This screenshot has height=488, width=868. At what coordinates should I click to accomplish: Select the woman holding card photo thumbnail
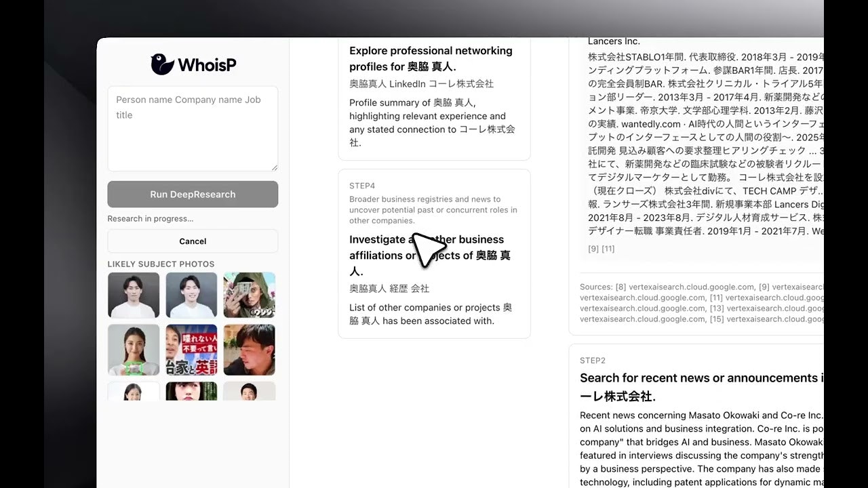(133, 350)
